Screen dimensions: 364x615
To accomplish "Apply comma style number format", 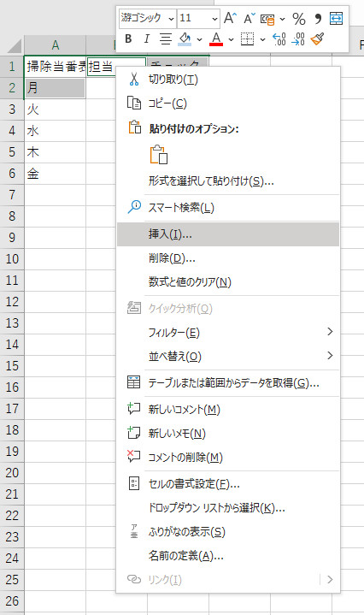I will (x=318, y=18).
